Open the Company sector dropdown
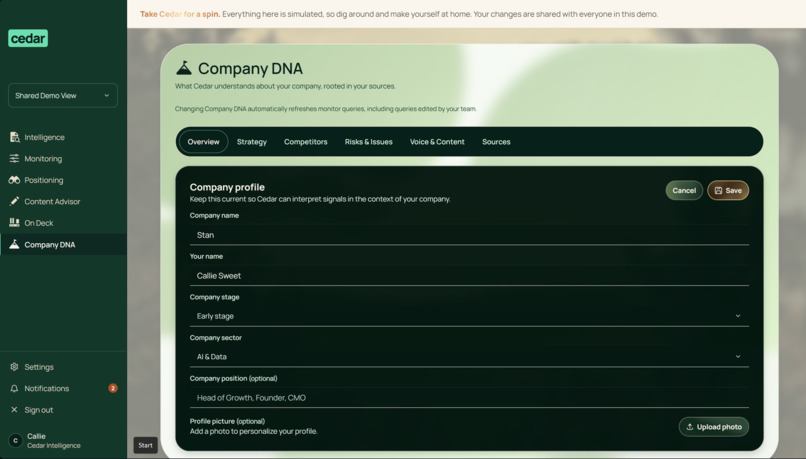 tap(469, 357)
